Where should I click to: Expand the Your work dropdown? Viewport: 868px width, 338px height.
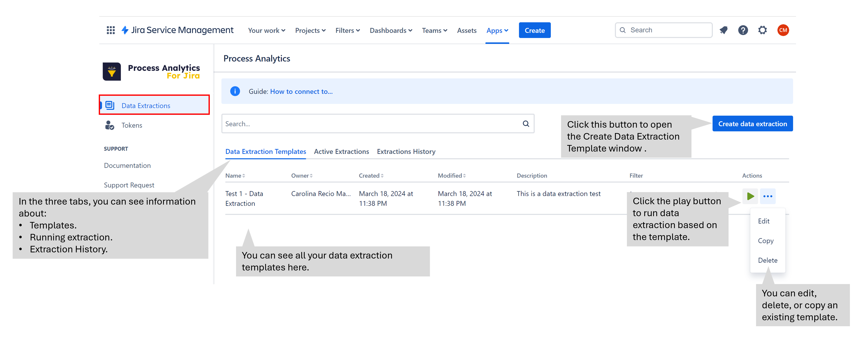pyautogui.click(x=267, y=31)
